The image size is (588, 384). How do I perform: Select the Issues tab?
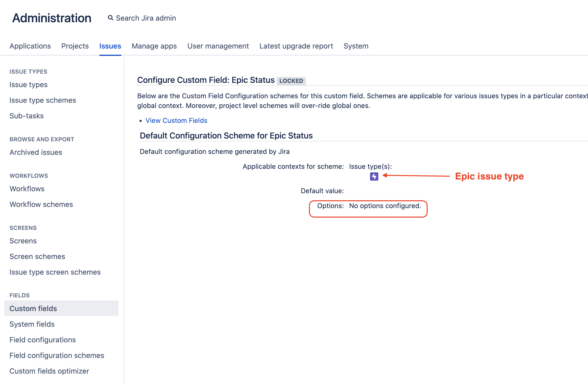point(110,46)
